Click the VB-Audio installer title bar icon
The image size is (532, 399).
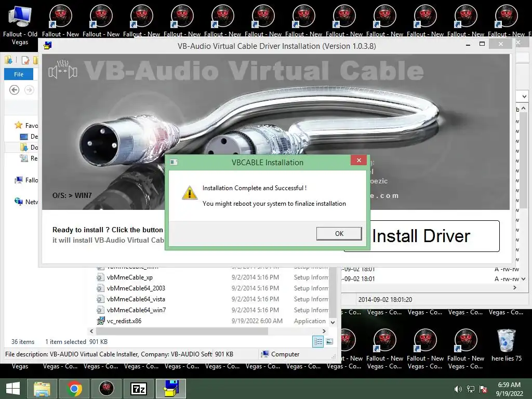(x=47, y=45)
